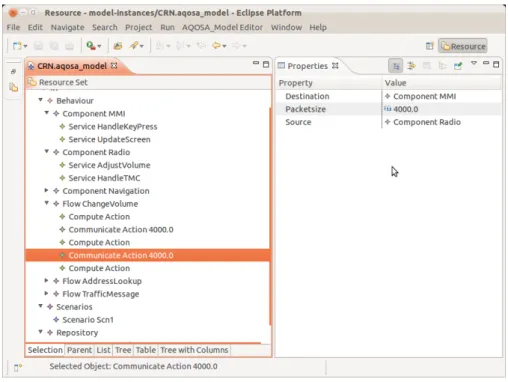Viewport: 508px width, 382px height.
Task: Switch to the Resource perspective button
Action: coord(463,46)
